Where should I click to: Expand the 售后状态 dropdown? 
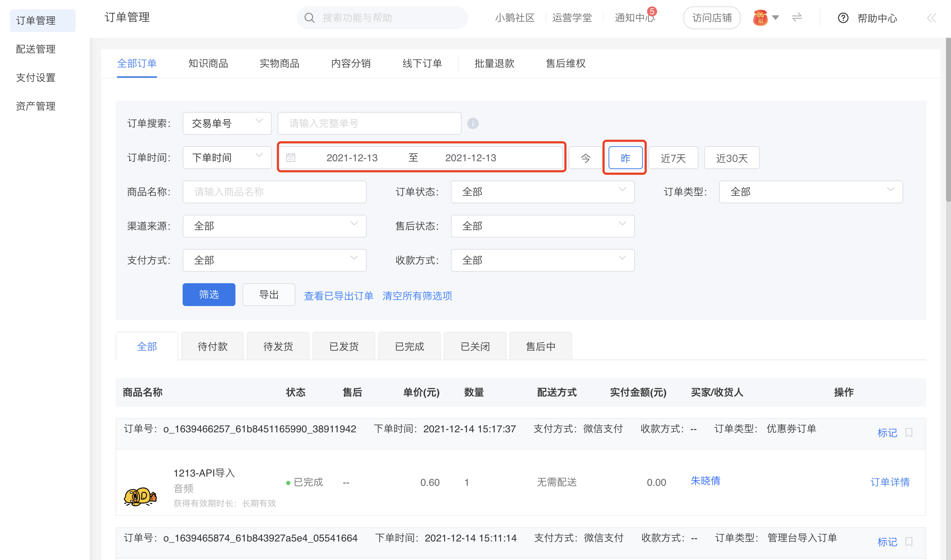(x=542, y=226)
